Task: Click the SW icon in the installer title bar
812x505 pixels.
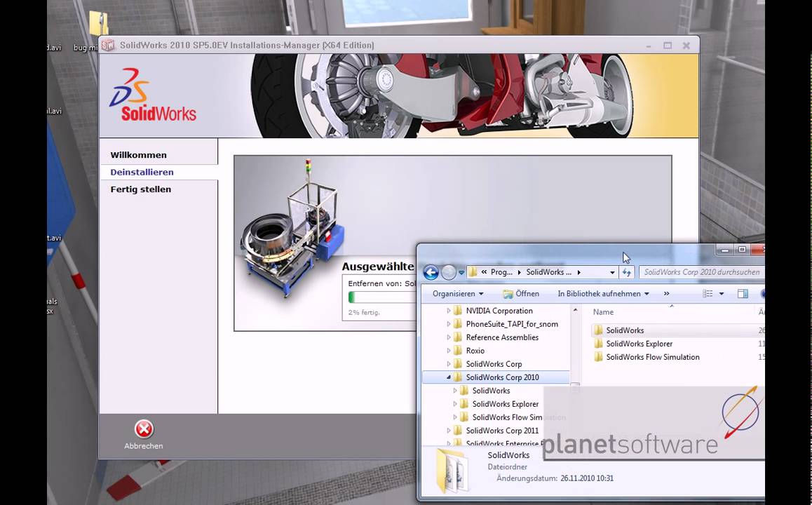Action: click(108, 45)
